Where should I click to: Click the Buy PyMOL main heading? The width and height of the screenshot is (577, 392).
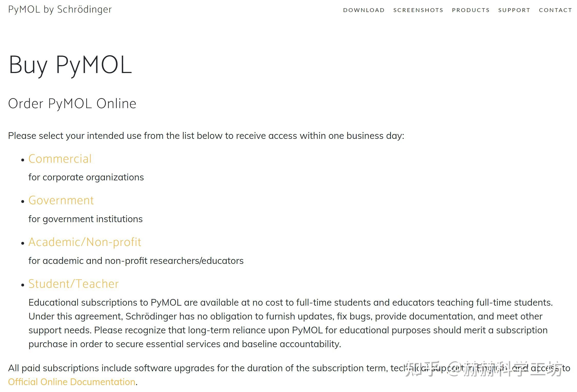70,65
